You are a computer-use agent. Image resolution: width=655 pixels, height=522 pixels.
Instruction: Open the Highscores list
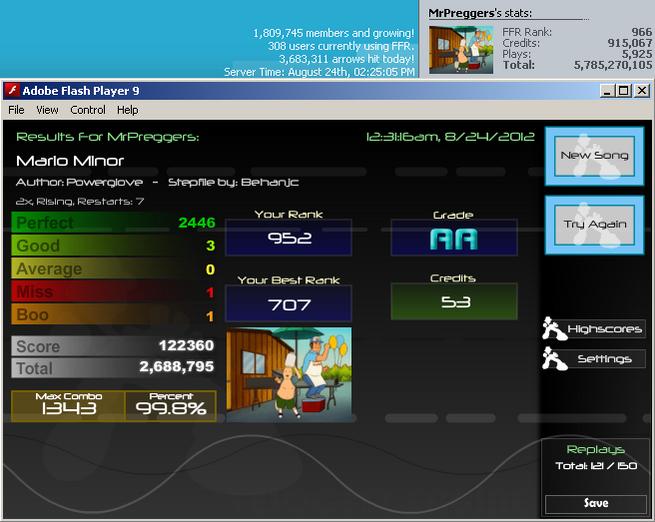click(605, 329)
